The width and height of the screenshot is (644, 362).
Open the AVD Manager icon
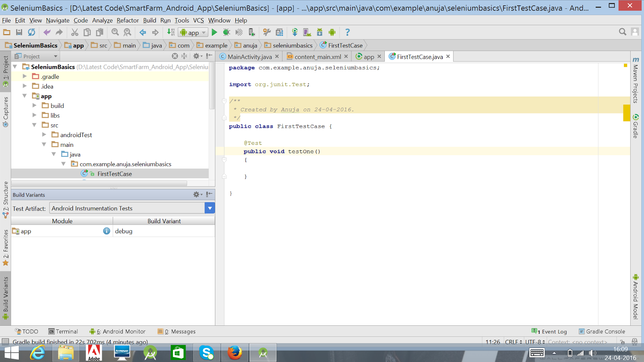click(307, 32)
